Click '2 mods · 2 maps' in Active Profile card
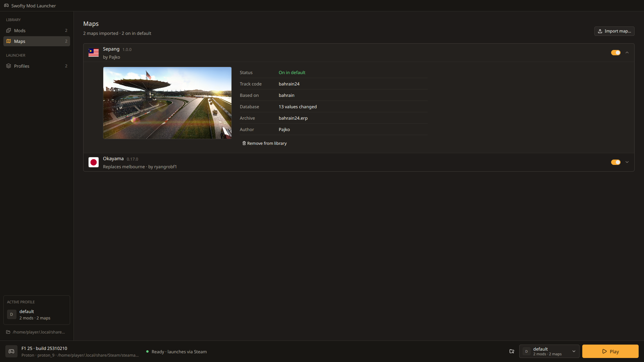 (x=35, y=318)
